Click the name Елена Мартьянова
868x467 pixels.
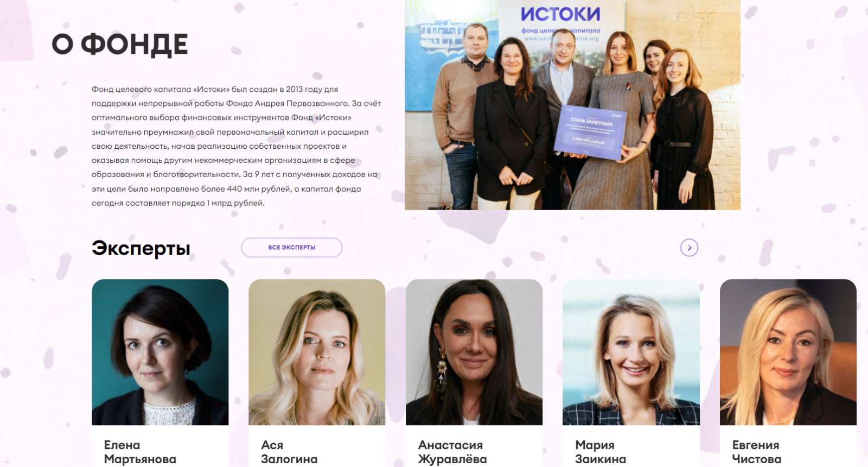click(140, 452)
